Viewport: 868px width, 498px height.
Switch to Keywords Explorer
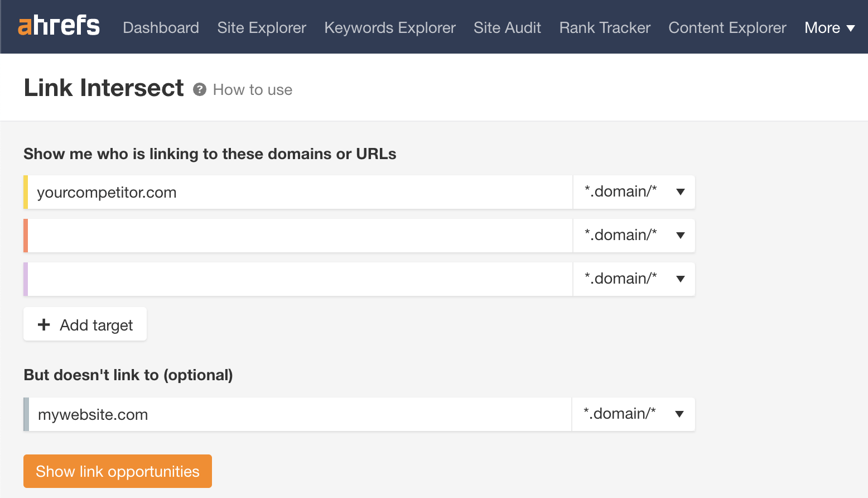(x=389, y=27)
